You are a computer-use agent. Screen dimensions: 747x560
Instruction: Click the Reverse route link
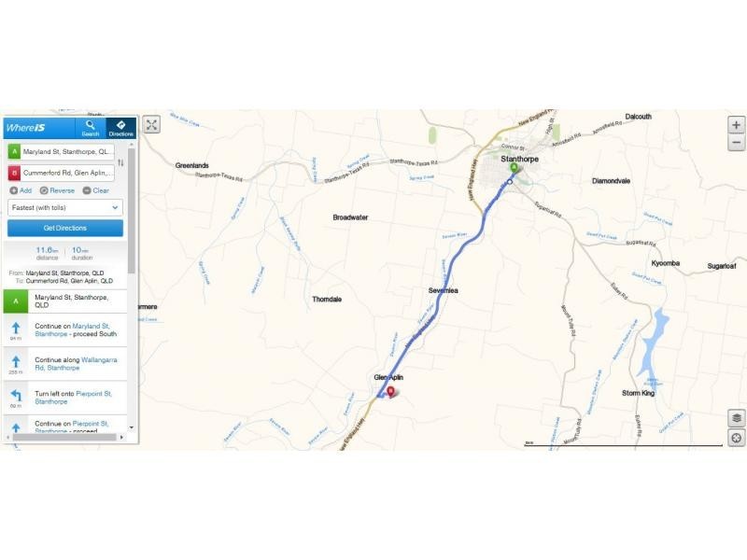[x=57, y=190]
